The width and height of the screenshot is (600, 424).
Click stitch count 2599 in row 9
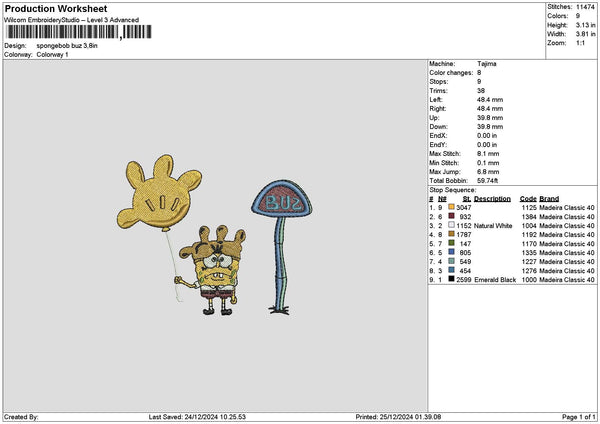(464, 280)
